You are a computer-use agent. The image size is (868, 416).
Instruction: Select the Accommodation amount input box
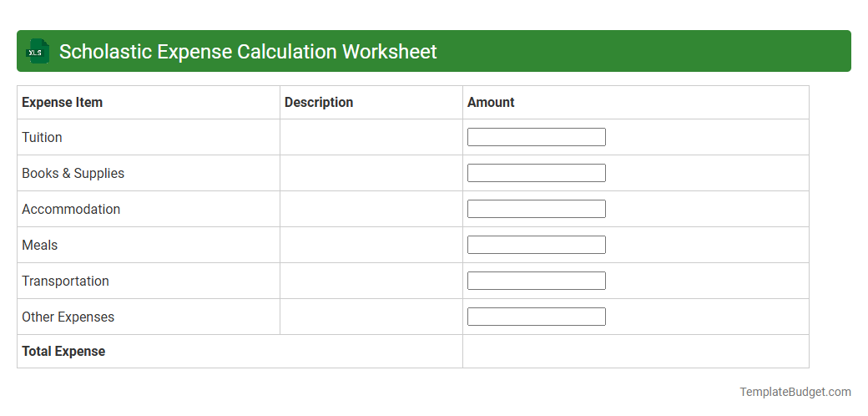(537, 209)
